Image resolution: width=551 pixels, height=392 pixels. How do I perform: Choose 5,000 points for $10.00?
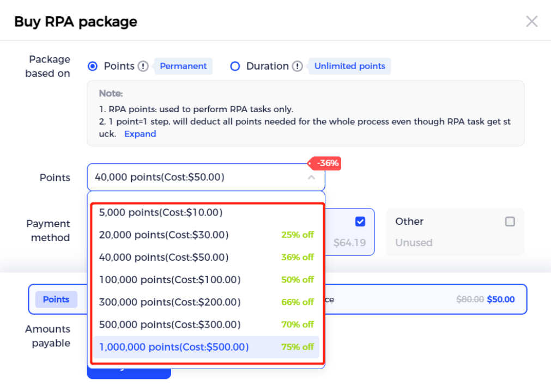click(206, 212)
